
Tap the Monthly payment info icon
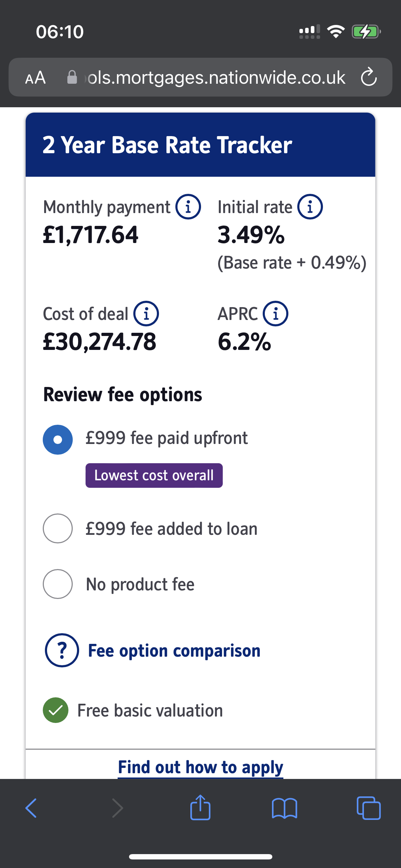188,207
